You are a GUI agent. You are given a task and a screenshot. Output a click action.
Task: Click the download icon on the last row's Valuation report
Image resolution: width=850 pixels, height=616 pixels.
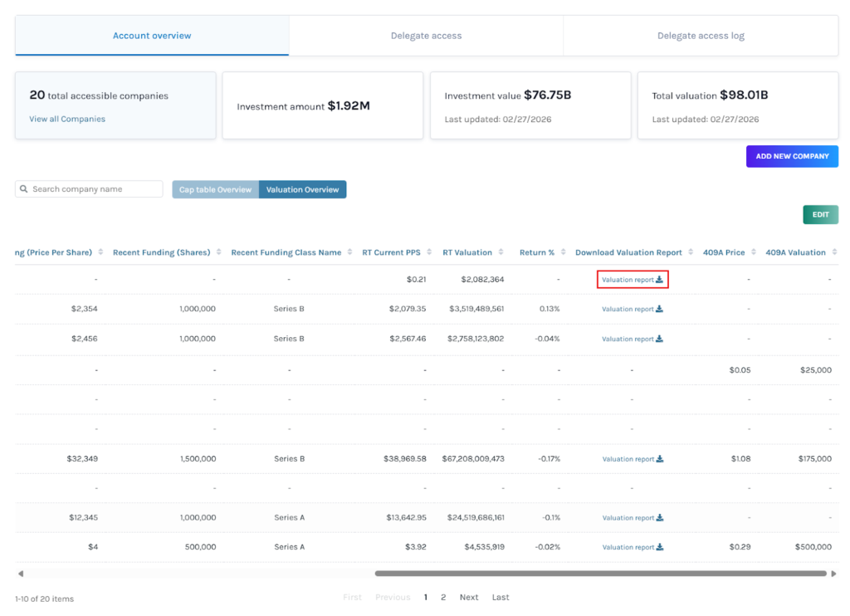(660, 547)
